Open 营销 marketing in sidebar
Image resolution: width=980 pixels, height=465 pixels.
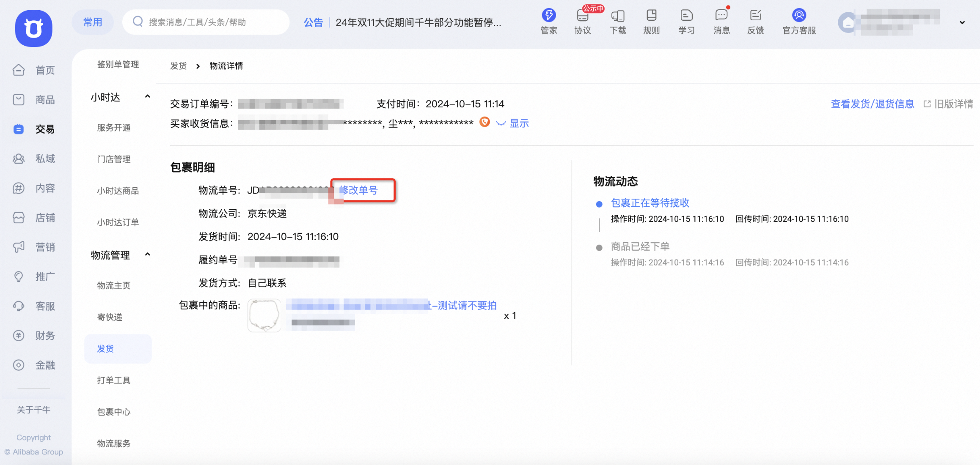click(34, 247)
